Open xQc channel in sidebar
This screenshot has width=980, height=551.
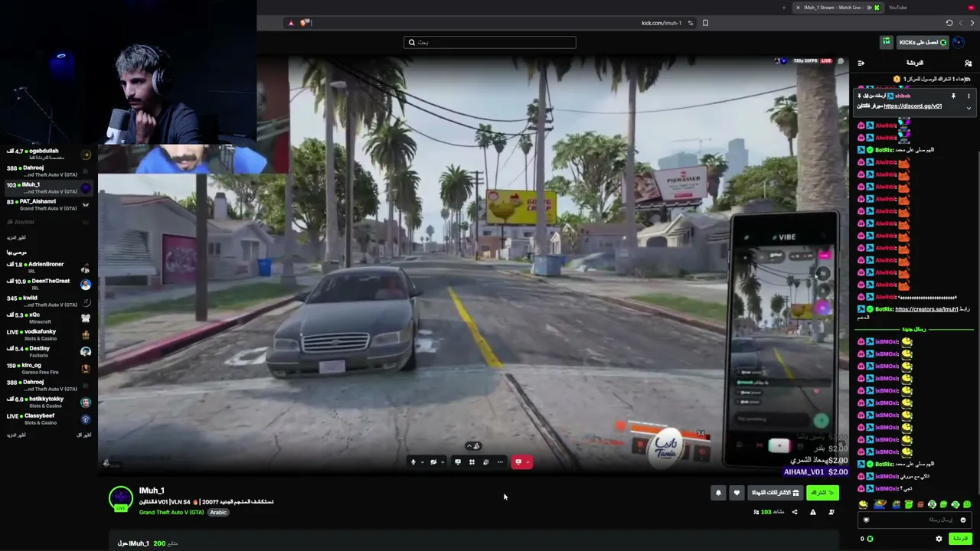pos(48,318)
